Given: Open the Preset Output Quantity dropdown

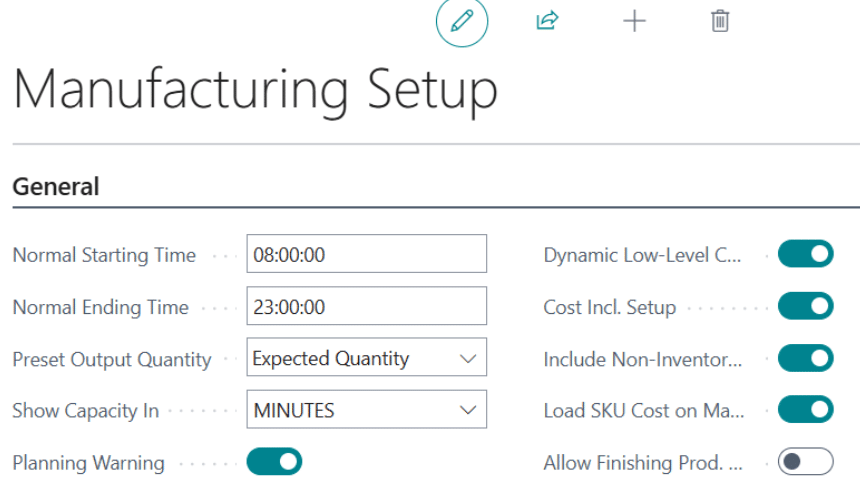Looking at the screenshot, I should coord(366,358).
